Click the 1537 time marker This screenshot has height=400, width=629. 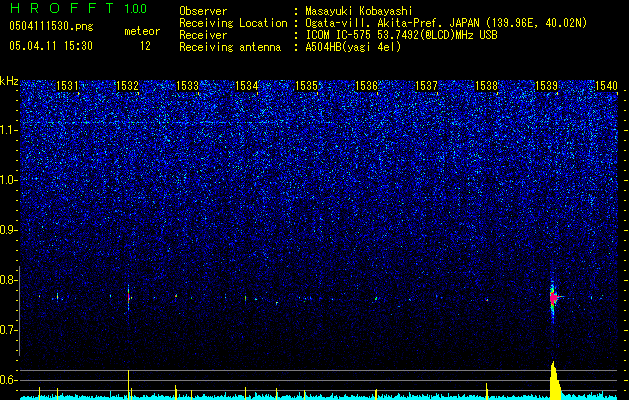(x=426, y=85)
